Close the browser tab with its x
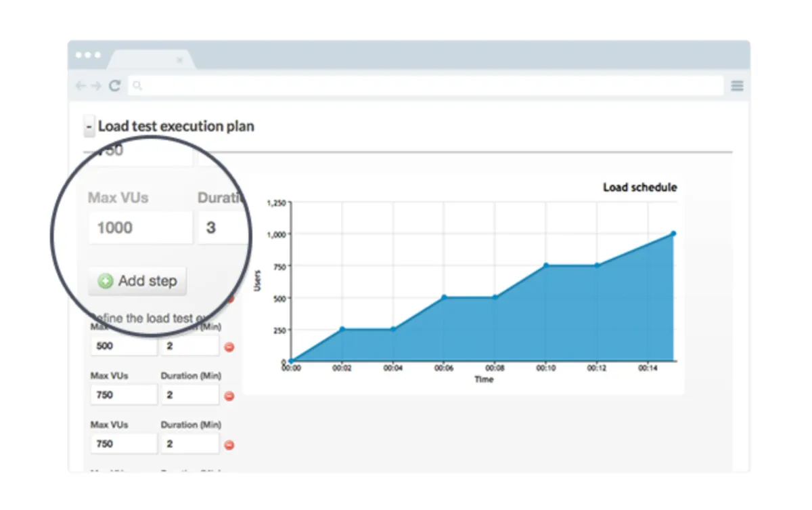The height and width of the screenshot is (510, 812). point(179,60)
